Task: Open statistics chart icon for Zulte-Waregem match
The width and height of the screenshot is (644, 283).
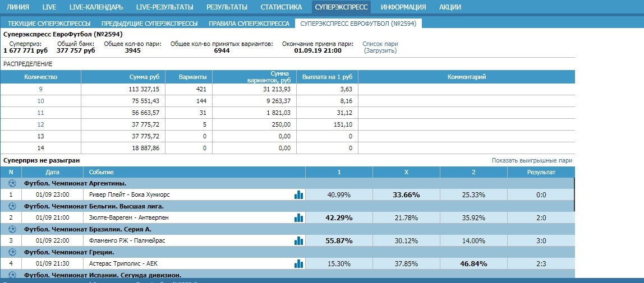Action: 298,217
